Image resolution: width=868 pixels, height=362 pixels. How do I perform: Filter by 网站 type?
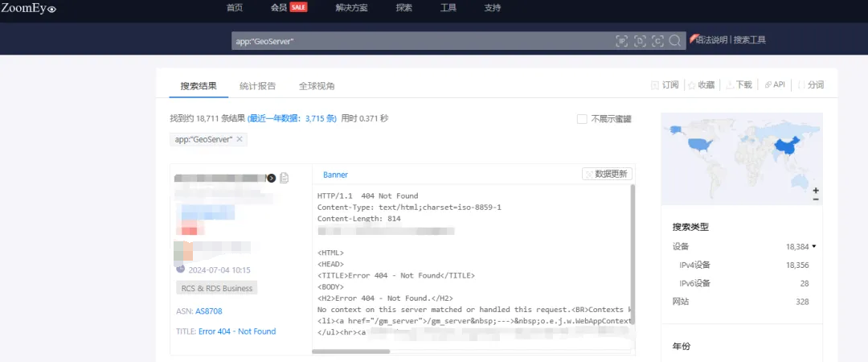(x=681, y=302)
